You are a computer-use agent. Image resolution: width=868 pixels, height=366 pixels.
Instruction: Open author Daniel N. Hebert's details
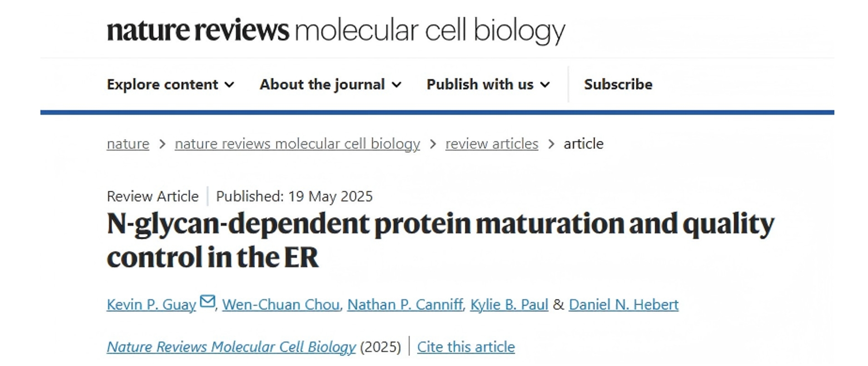click(x=623, y=304)
